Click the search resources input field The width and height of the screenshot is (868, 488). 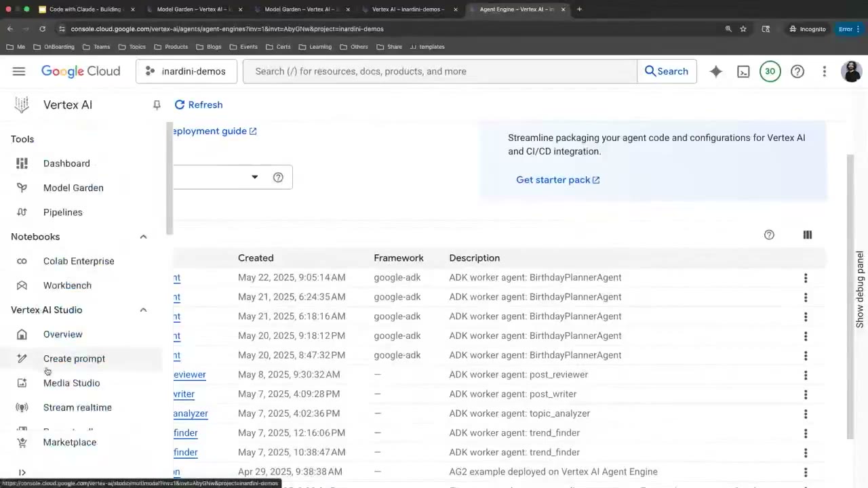pyautogui.click(x=439, y=71)
